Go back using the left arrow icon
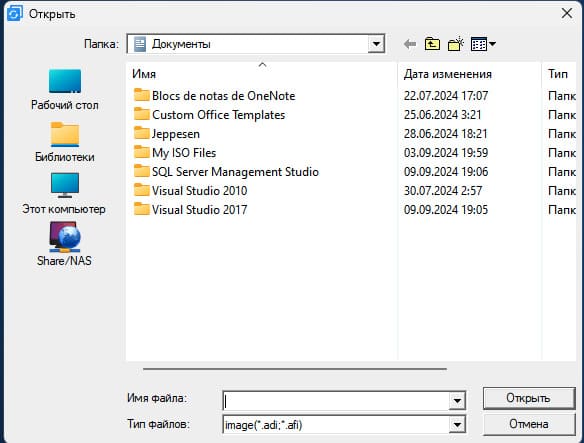Viewport: 584px width, 443px height. tap(410, 44)
